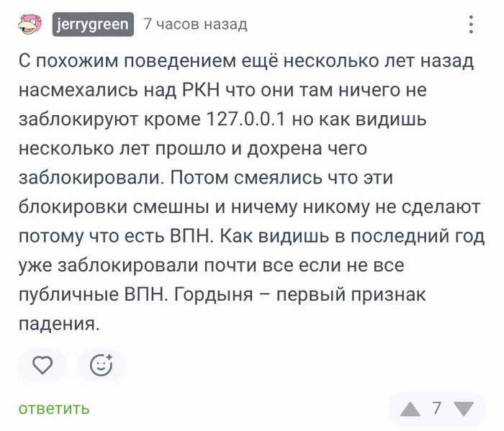This screenshot has height=431, width=504.
Task: Click jerrygreen's avatar picture
Action: coord(30,25)
